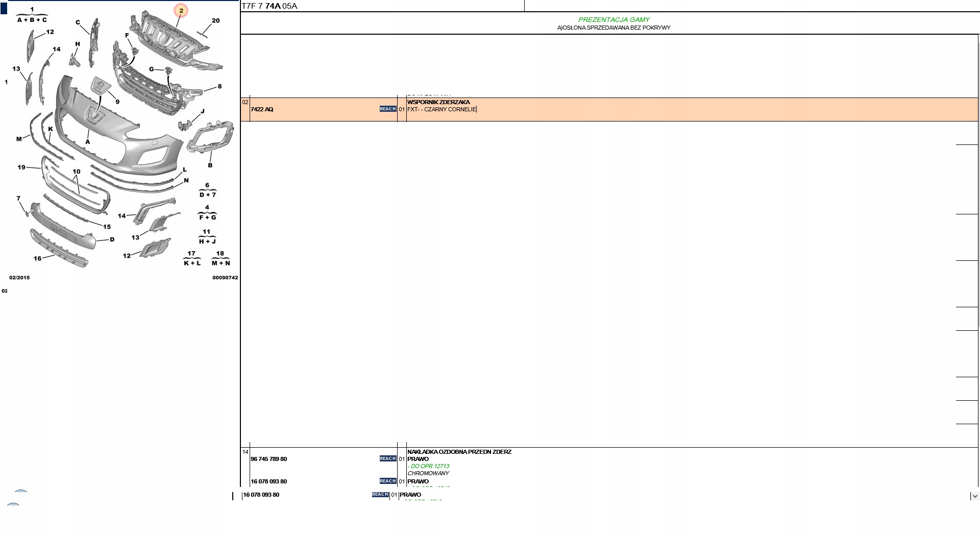Click part number 96 745 789 80
Image resolution: width=980 pixels, height=536 pixels.
click(x=268, y=459)
